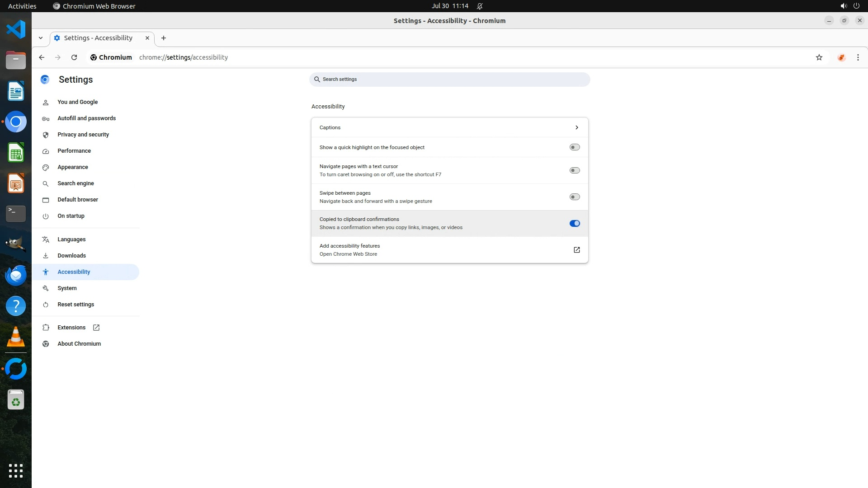Open the Appearance settings section

pyautogui.click(x=73, y=167)
